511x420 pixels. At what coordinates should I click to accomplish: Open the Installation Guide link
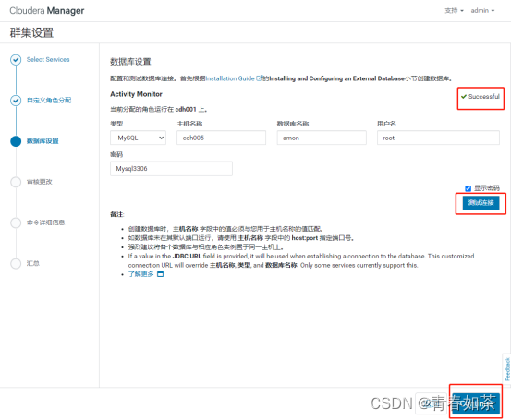pos(230,78)
